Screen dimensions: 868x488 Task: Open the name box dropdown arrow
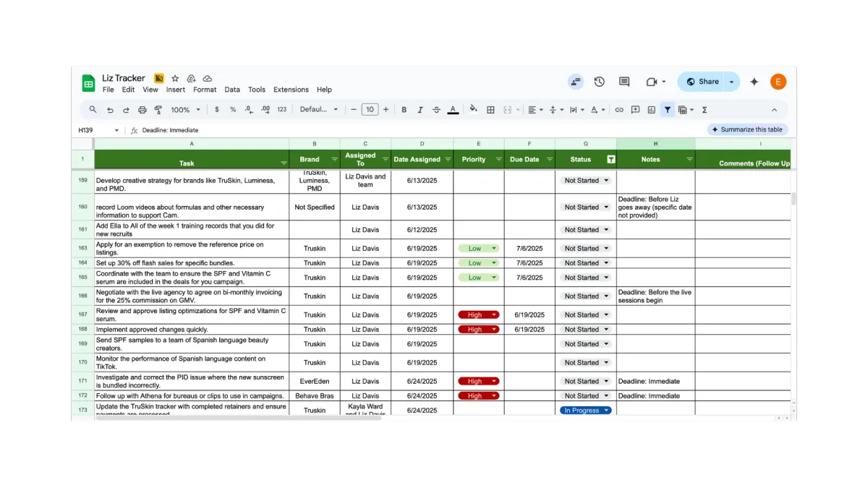coord(116,130)
